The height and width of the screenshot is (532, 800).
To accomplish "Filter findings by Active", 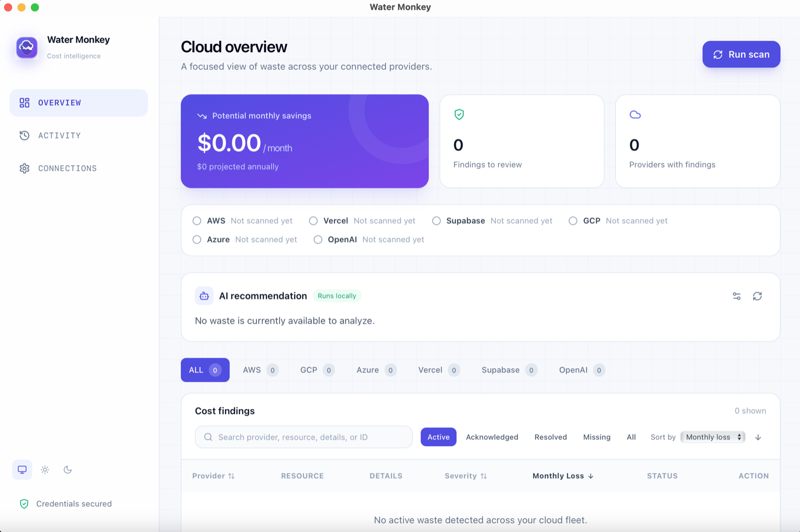I will [438, 437].
